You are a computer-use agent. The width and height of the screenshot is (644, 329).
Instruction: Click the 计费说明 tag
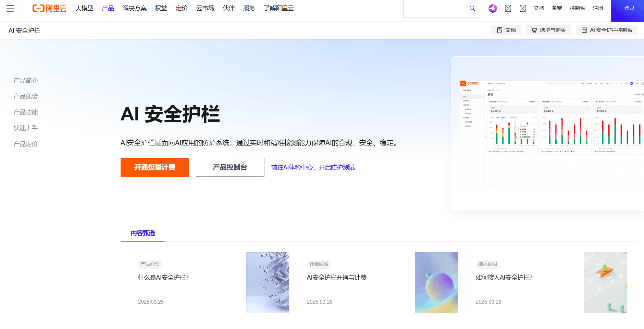point(319,264)
